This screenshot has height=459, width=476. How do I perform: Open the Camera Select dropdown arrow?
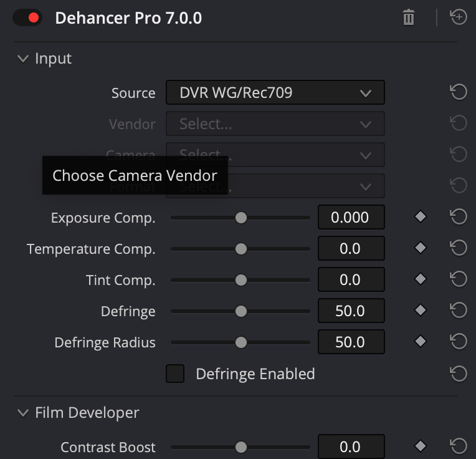[x=366, y=155]
